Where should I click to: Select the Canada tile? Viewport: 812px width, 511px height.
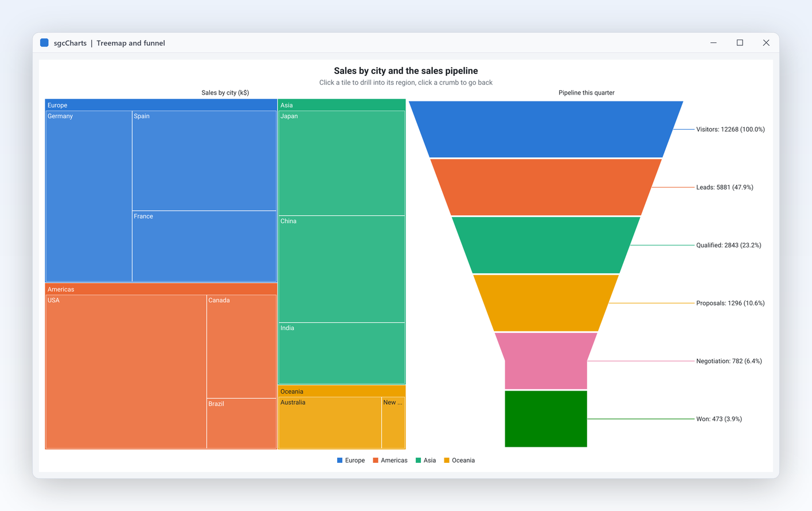coord(241,346)
